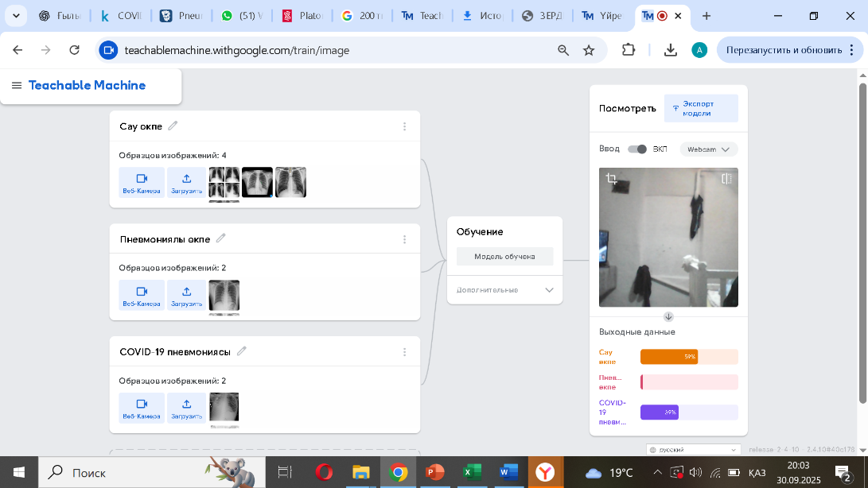Start webcam capture for Пневмониялы өкпе class

click(x=142, y=295)
